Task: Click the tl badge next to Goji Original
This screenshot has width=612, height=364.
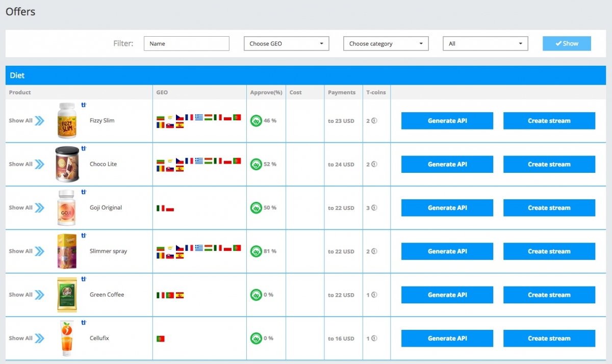Action: pos(84,192)
